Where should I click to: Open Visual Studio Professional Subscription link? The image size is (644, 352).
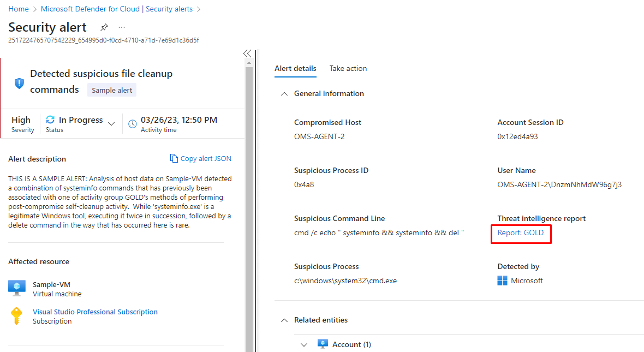pyautogui.click(x=95, y=312)
